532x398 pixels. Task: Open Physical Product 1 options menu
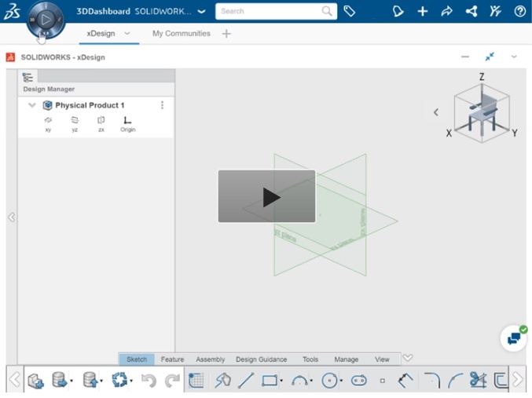(162, 105)
